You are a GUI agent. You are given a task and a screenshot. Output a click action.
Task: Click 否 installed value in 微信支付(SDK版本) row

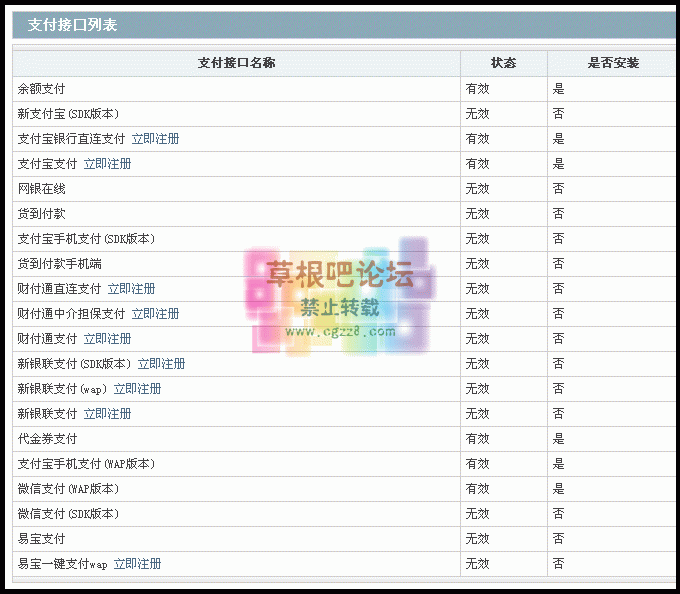point(558,514)
